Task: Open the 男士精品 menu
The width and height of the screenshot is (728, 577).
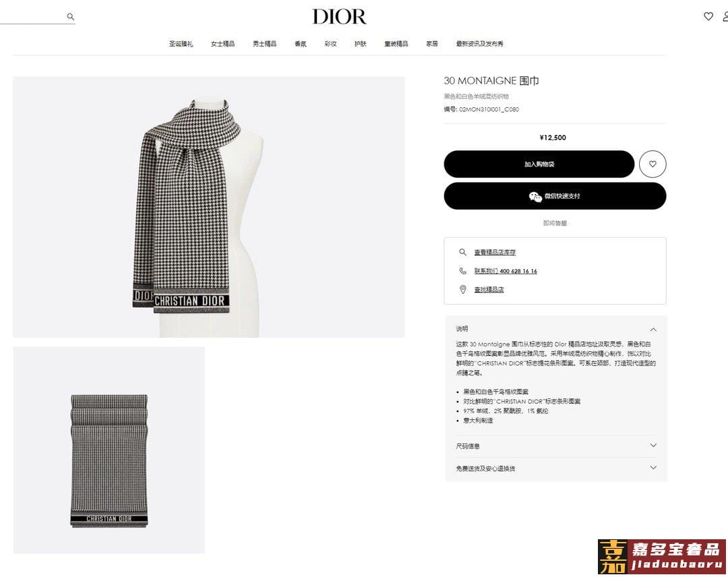Action: (x=265, y=44)
